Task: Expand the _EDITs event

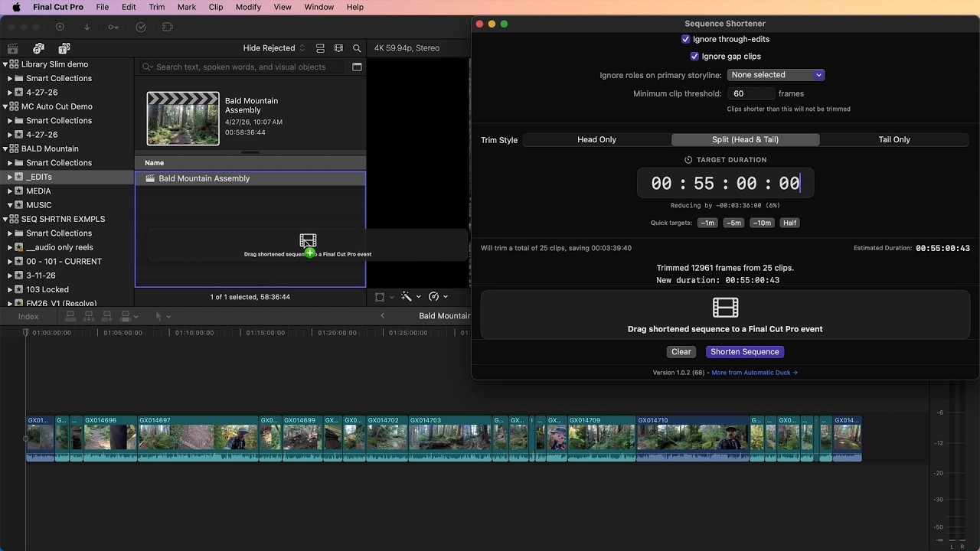Action: pyautogui.click(x=10, y=177)
